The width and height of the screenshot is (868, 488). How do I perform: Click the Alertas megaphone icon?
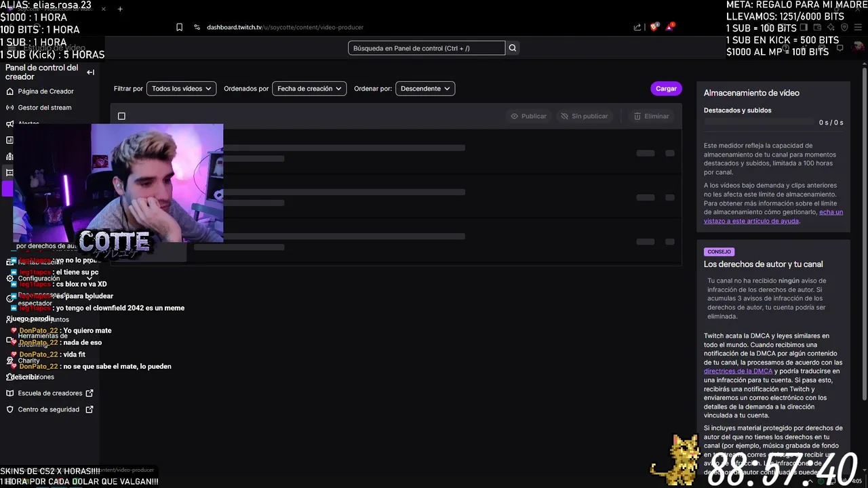10,124
